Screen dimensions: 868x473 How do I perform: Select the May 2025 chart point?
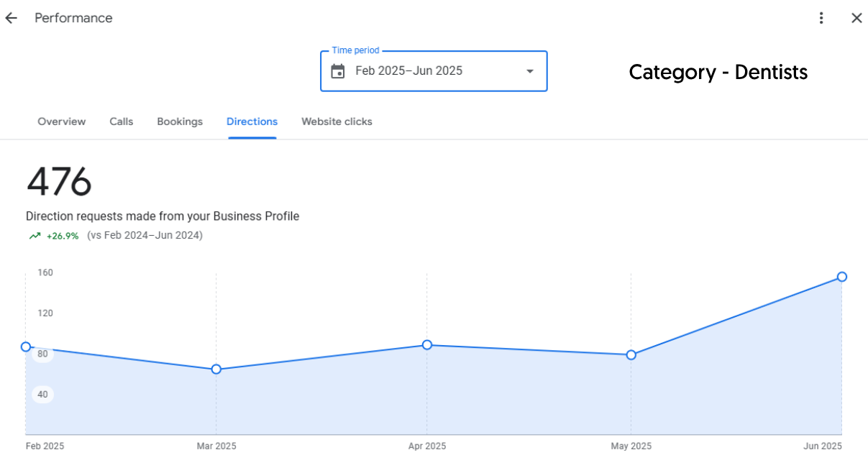point(631,355)
